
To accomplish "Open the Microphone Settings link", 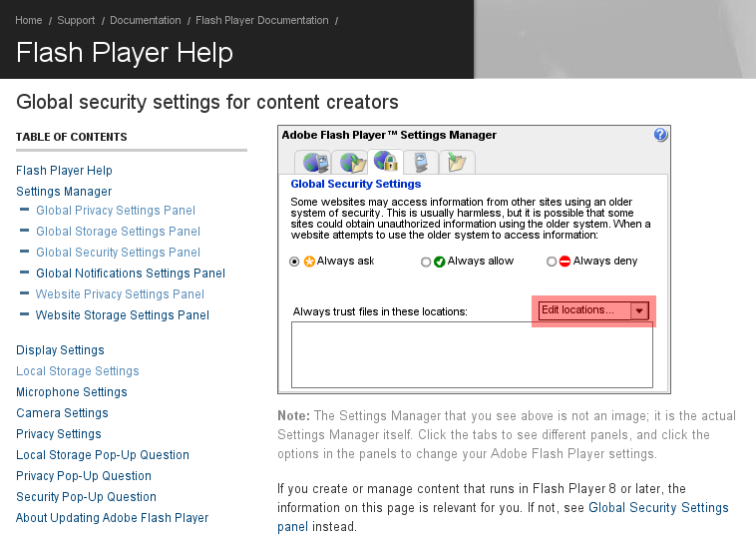I will (72, 392).
